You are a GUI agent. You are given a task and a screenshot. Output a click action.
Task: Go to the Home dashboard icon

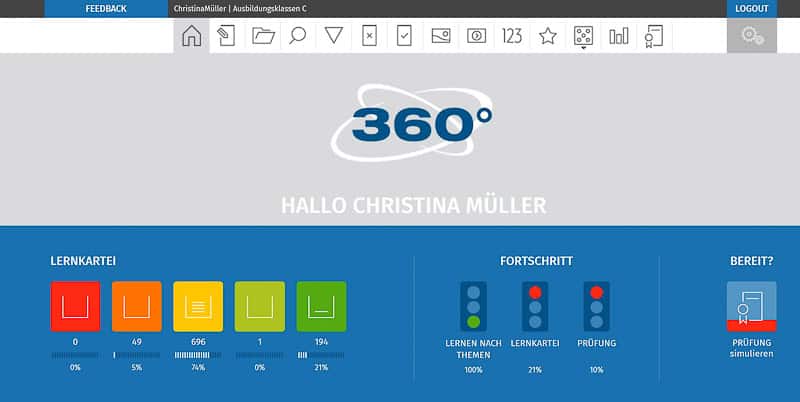191,36
